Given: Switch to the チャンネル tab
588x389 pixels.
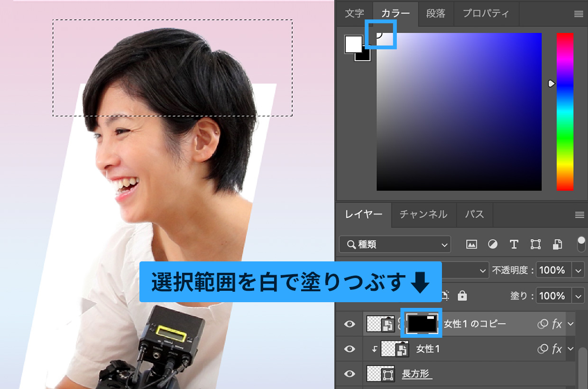Looking at the screenshot, I should [423, 214].
